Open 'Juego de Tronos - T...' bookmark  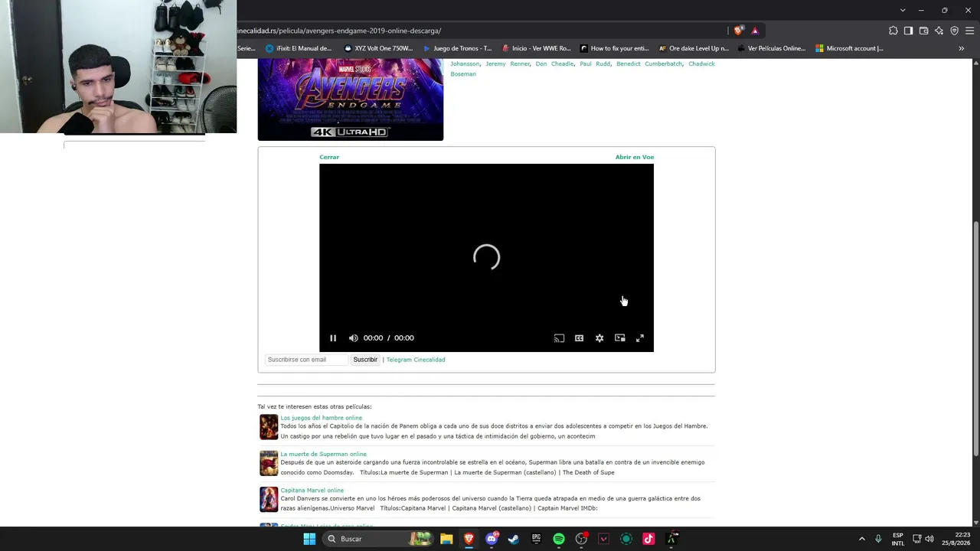click(x=457, y=48)
